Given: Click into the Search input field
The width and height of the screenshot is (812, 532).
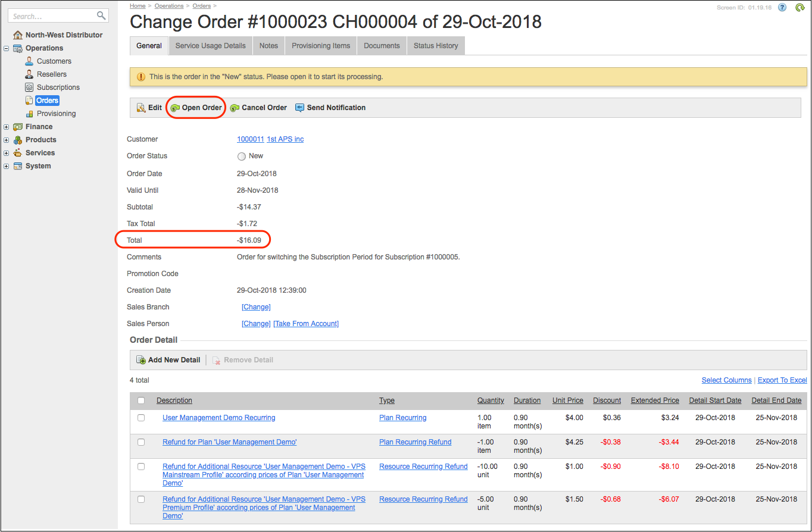Looking at the screenshot, I should [52, 16].
